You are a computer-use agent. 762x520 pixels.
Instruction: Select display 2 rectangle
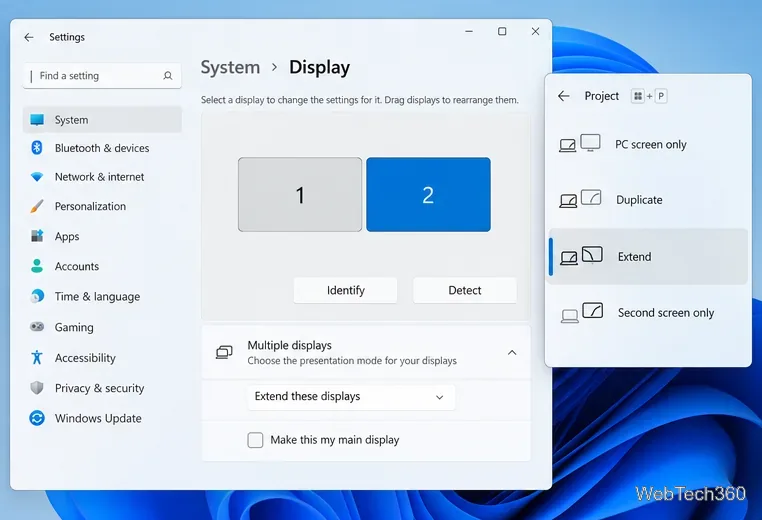(428, 194)
